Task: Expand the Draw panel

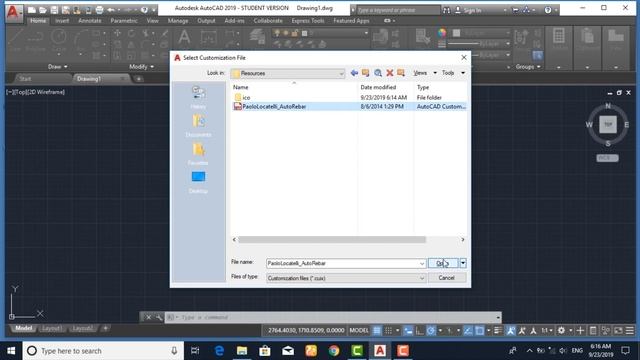Action: coord(58,67)
